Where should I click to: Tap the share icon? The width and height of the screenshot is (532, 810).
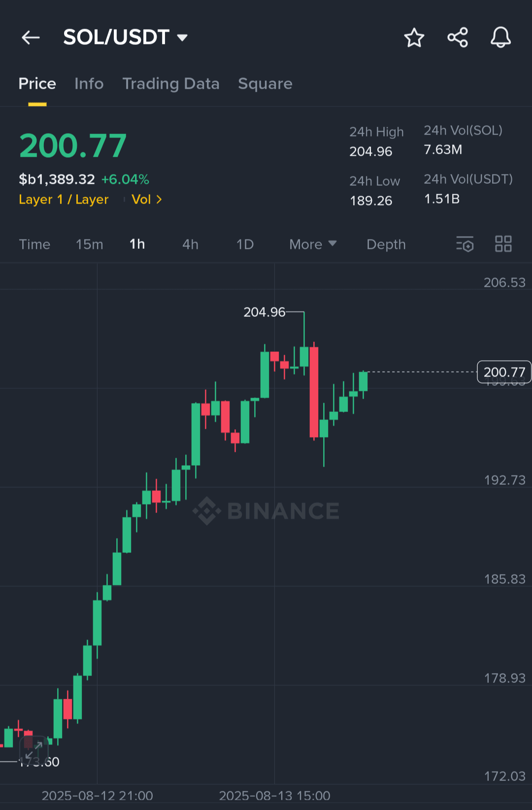click(458, 37)
